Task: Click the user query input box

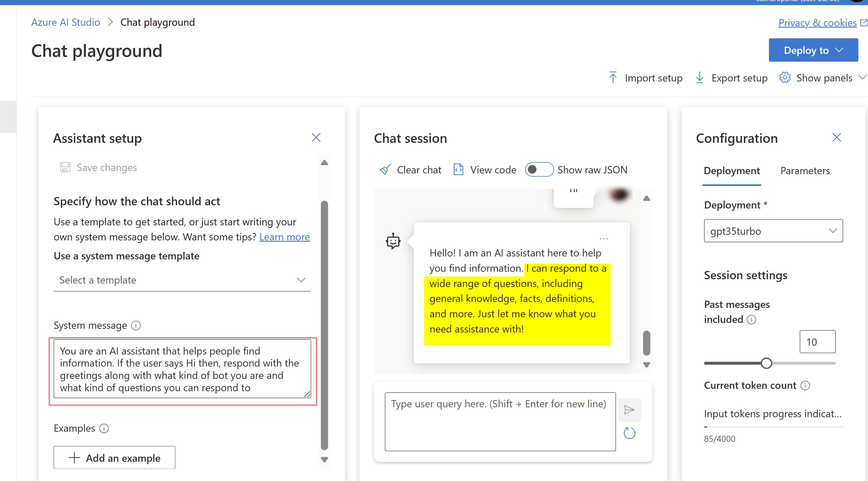Action: 500,421
